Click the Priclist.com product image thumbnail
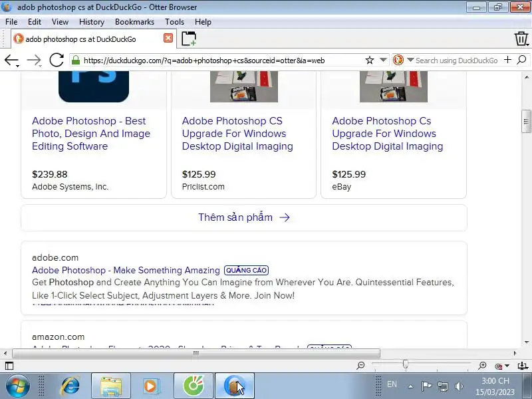This screenshot has width=532, height=399. click(x=244, y=86)
